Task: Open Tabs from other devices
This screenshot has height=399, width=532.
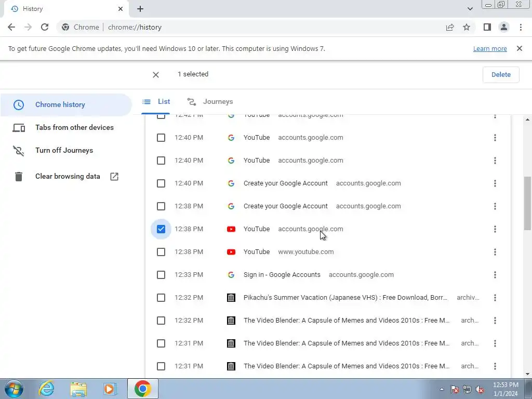Action: 66,128
